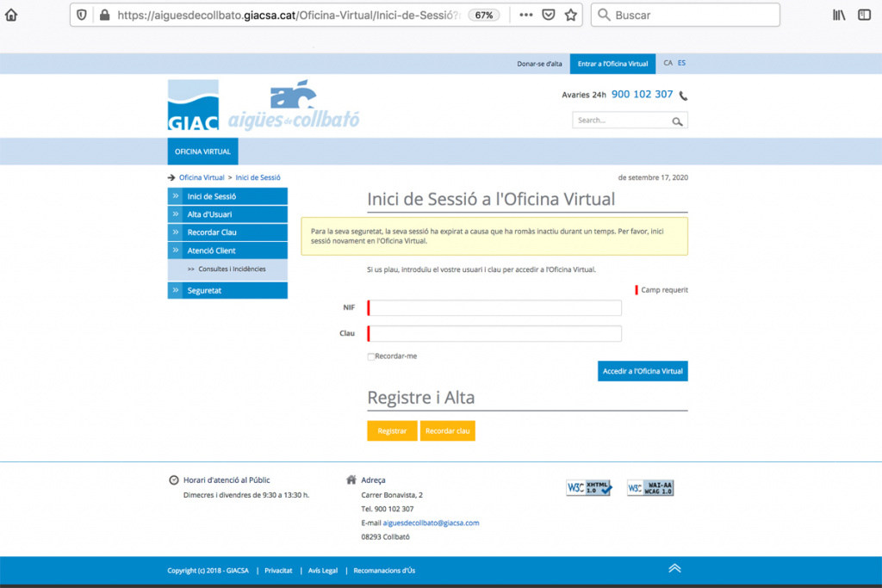The image size is (882, 588).
Task: Click Inici de Sessió breadcrumb link
Action: click(258, 177)
